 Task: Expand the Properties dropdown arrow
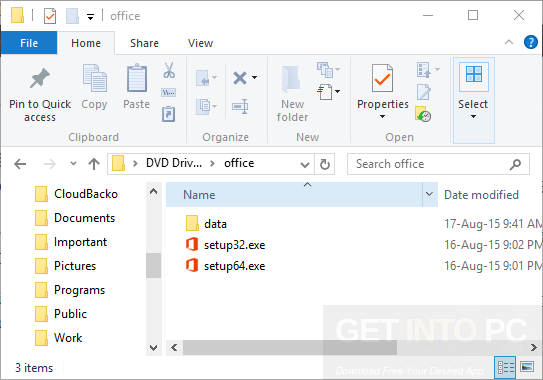[382, 116]
